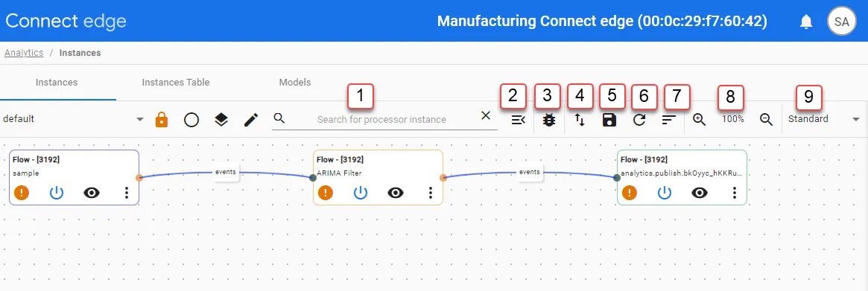This screenshot has width=868, height=291.
Task: Toggle power on the ARIMA Filter node
Action: (361, 193)
